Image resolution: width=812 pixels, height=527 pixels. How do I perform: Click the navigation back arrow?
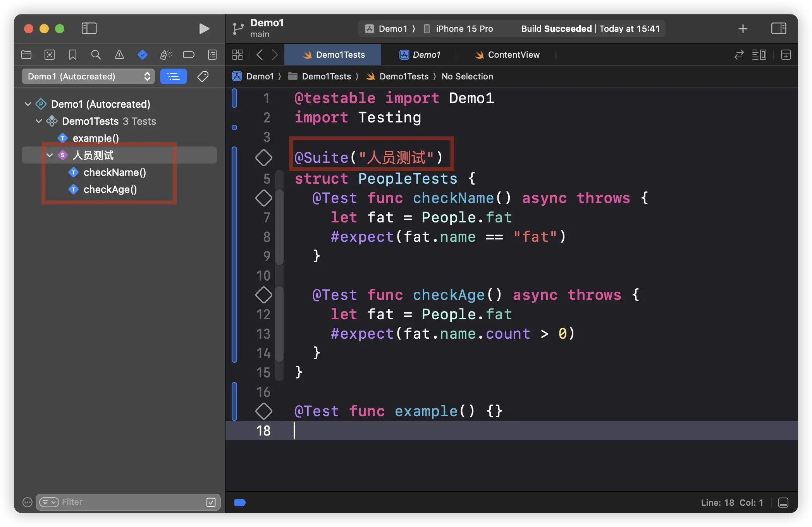259,55
